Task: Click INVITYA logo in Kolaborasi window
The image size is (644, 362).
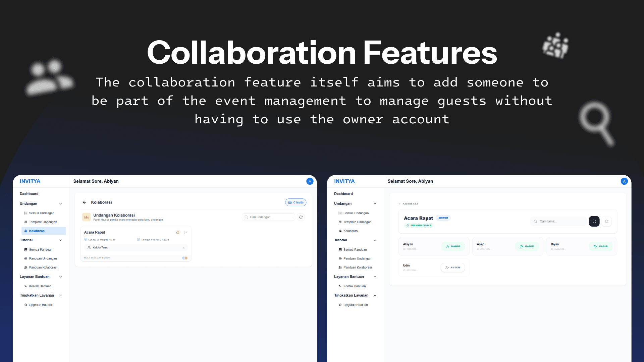Action: click(x=30, y=181)
